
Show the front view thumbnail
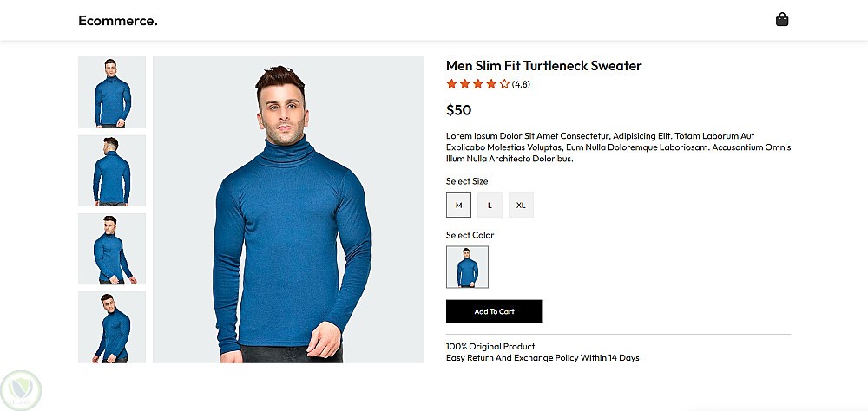click(112, 93)
